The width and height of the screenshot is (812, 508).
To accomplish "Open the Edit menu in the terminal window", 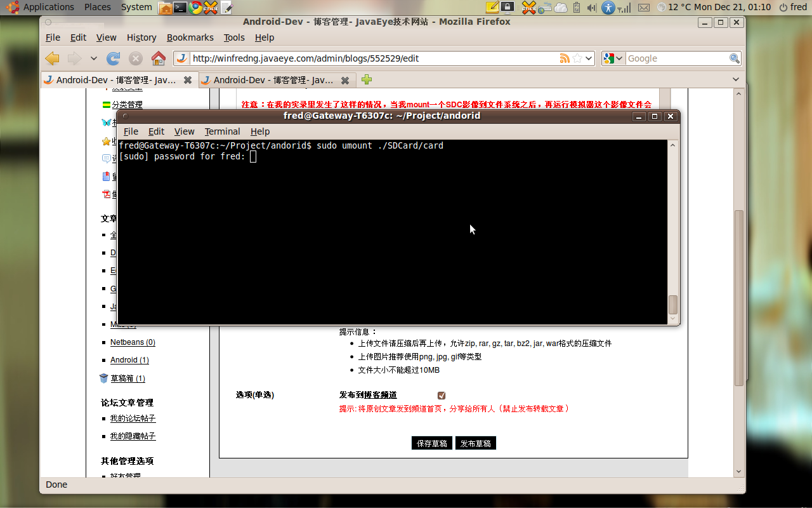I will [x=156, y=131].
